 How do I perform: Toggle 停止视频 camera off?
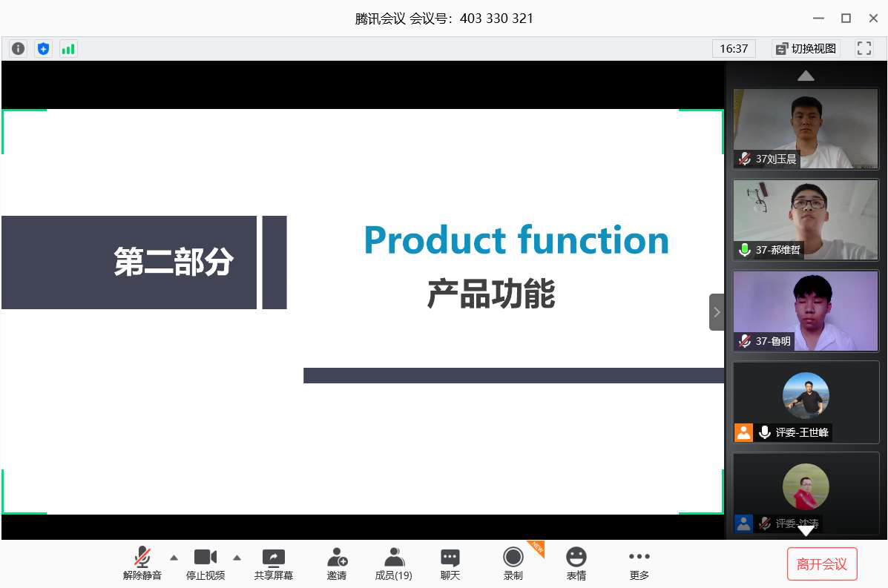205,564
